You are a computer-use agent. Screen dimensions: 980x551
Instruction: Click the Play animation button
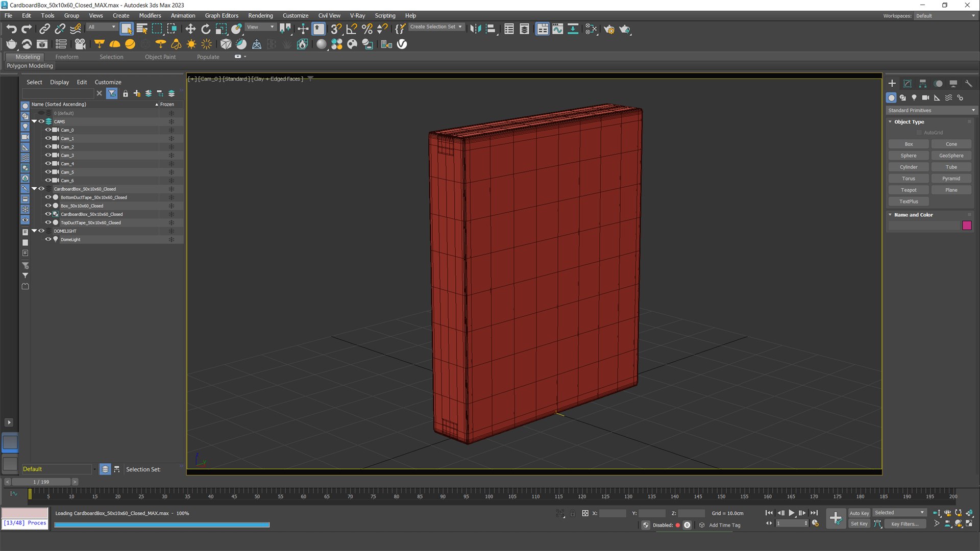point(791,513)
